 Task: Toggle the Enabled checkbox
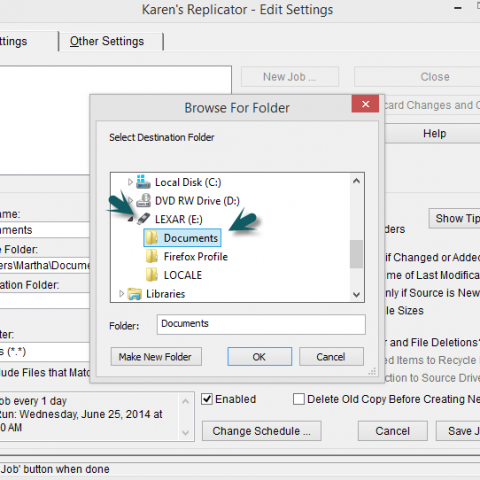pyautogui.click(x=207, y=399)
